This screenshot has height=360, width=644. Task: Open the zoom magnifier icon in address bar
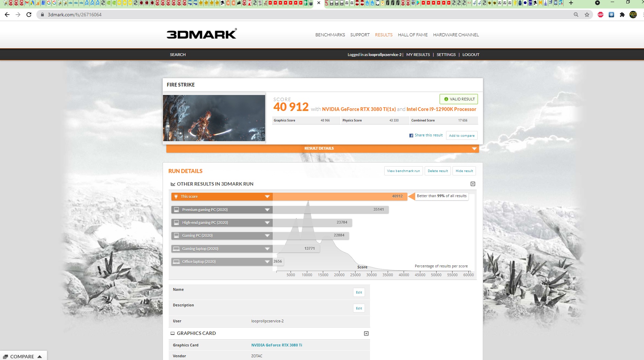(x=576, y=15)
